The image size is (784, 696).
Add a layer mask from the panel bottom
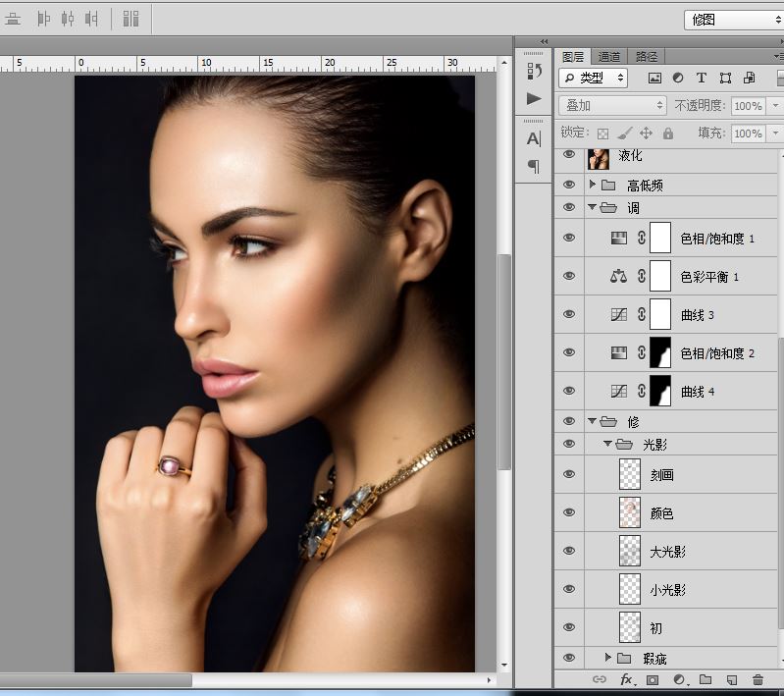pyautogui.click(x=652, y=679)
